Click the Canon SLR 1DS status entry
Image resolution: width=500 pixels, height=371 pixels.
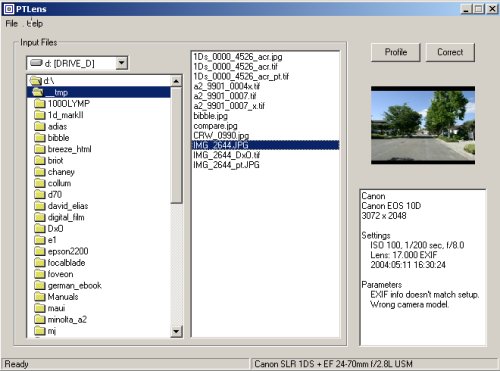tap(333, 364)
